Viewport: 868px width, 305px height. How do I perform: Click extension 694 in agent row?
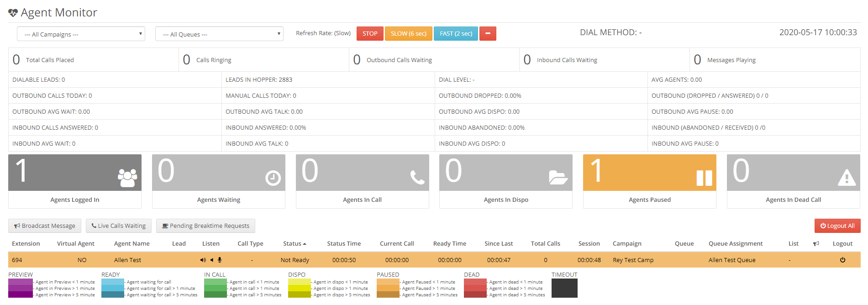click(17, 260)
